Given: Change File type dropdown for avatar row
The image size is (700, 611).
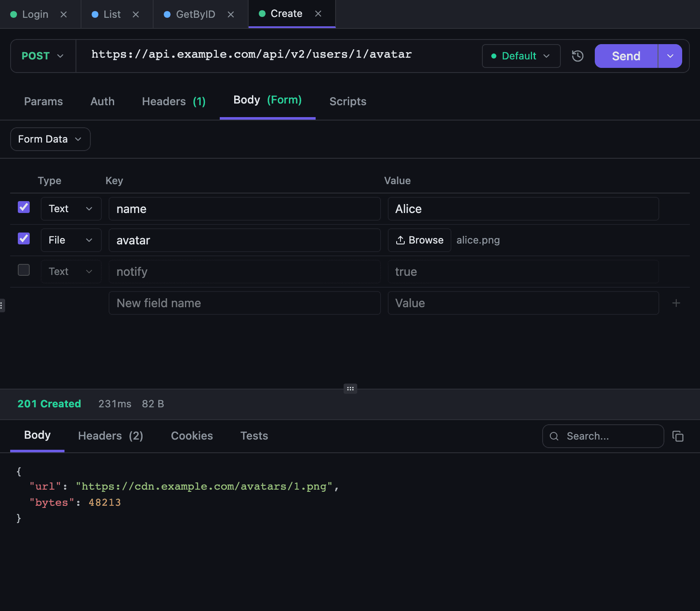Looking at the screenshot, I should [71, 240].
